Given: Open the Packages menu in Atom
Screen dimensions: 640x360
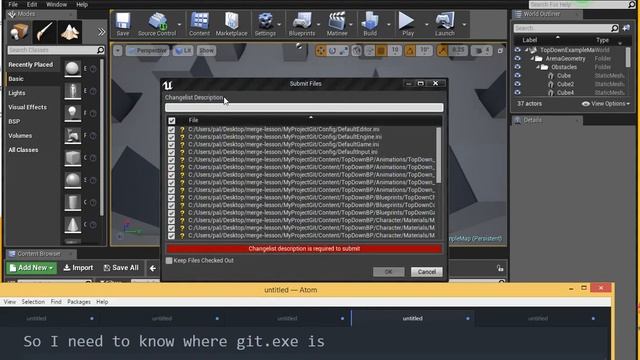Looking at the screenshot, I should 79,302.
